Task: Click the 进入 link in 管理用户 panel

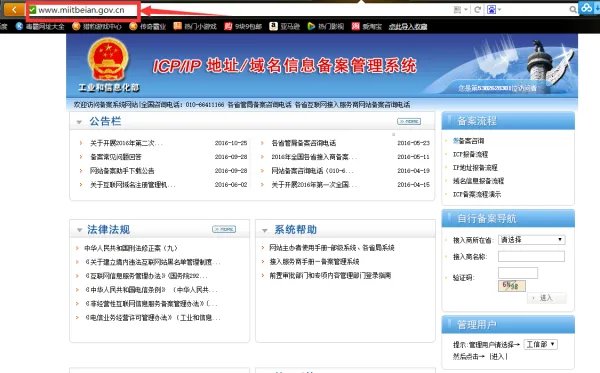Action: pyautogui.click(x=498, y=357)
